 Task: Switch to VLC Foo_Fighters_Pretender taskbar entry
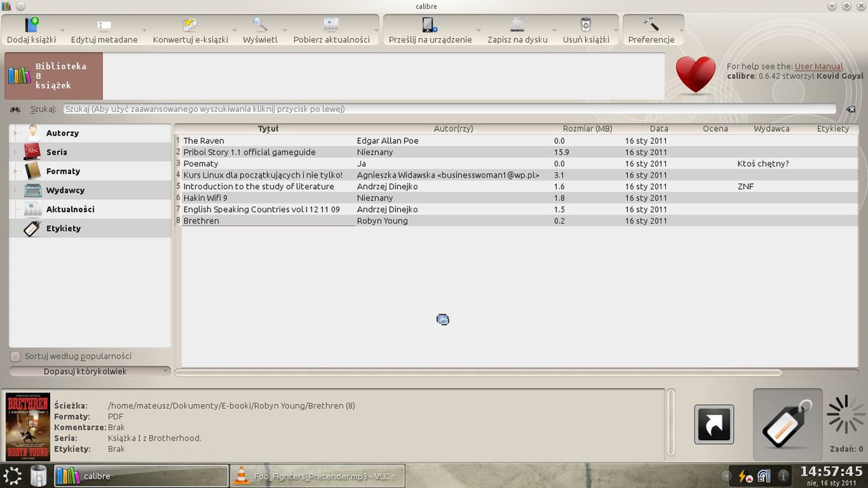[x=318, y=476]
